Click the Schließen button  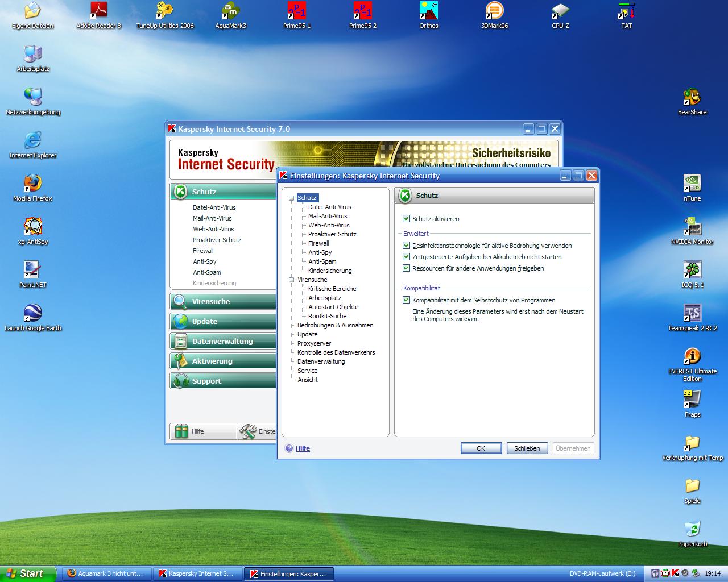pyautogui.click(x=527, y=448)
